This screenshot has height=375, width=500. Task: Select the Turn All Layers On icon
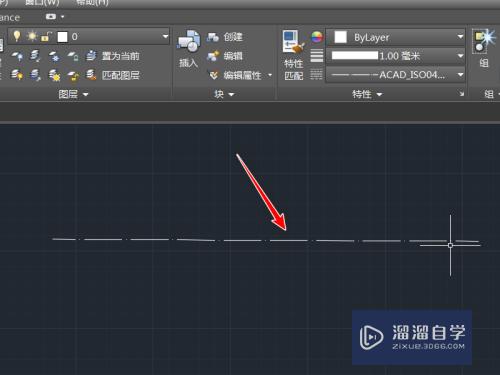(x=17, y=75)
